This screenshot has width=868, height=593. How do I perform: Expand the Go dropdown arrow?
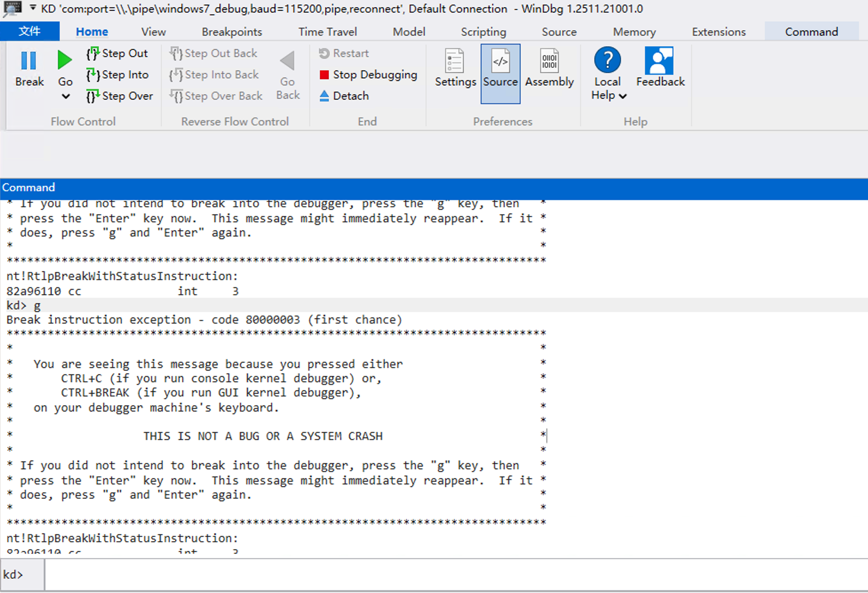65,96
